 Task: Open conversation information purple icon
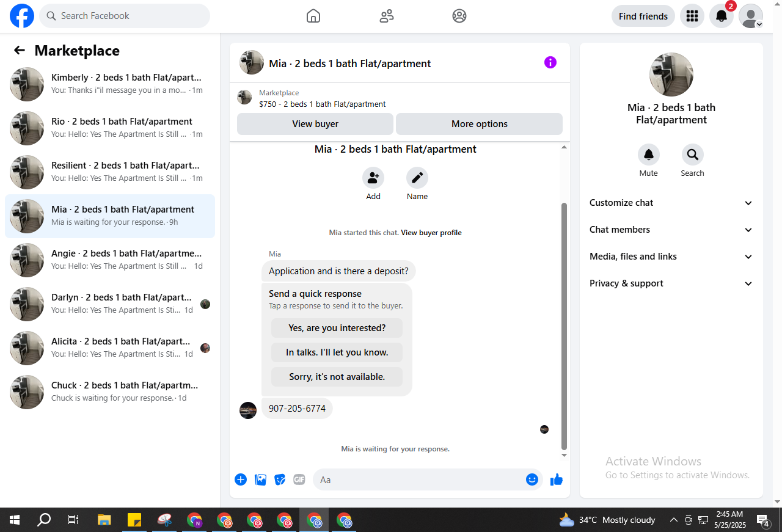[x=550, y=62]
